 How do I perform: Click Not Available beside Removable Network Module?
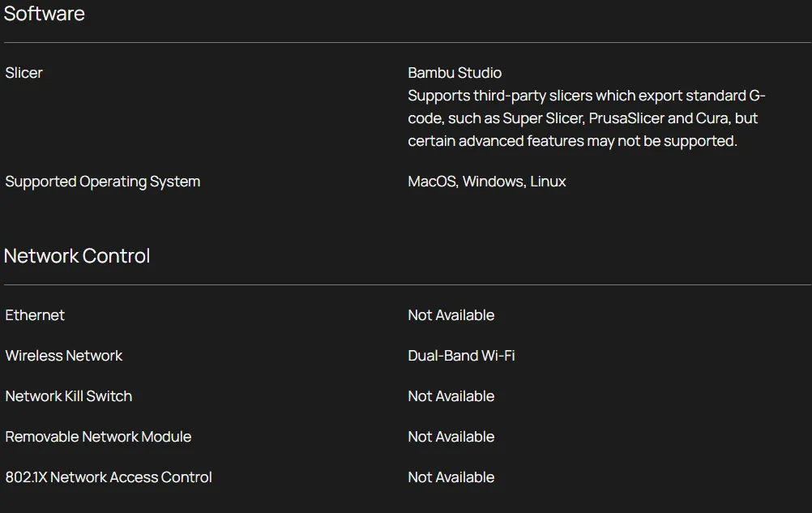(451, 437)
